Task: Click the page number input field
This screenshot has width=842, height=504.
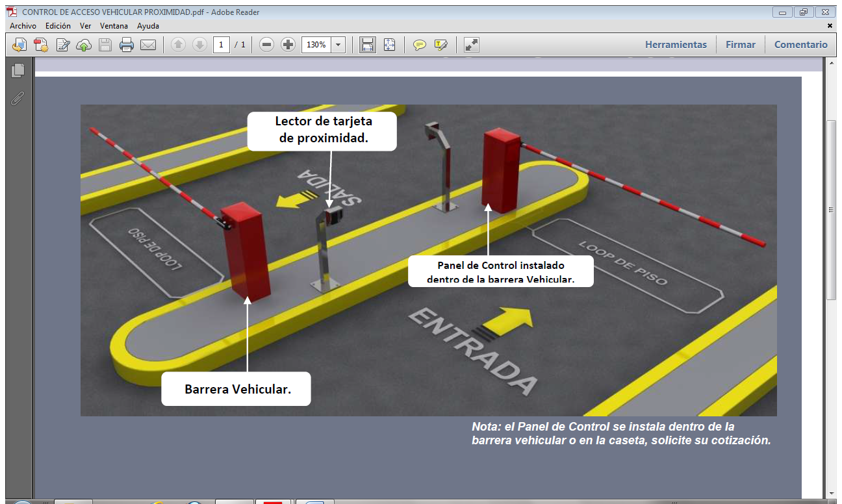Action: [x=222, y=45]
